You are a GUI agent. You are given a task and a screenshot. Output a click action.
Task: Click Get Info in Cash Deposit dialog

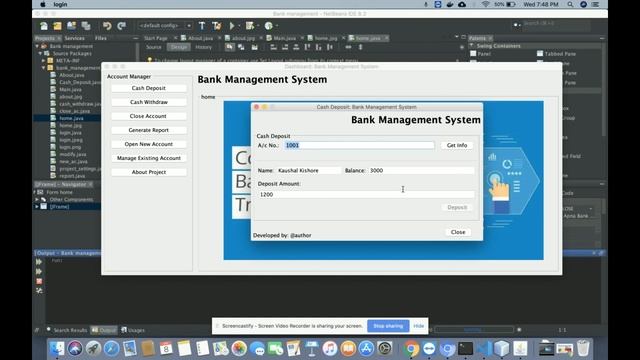(x=457, y=145)
